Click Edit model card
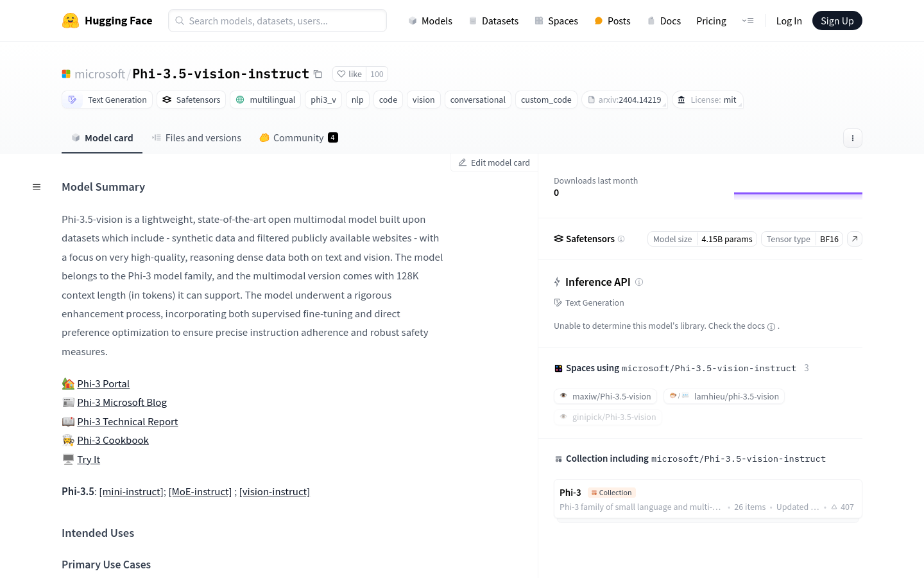Screen dimensions: 924x578 click(x=494, y=162)
